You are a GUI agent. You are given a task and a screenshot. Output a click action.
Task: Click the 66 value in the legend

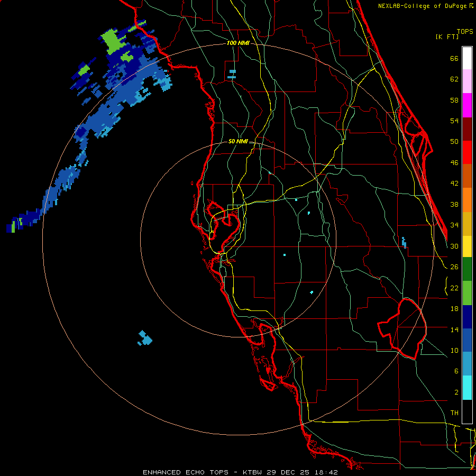click(x=454, y=58)
